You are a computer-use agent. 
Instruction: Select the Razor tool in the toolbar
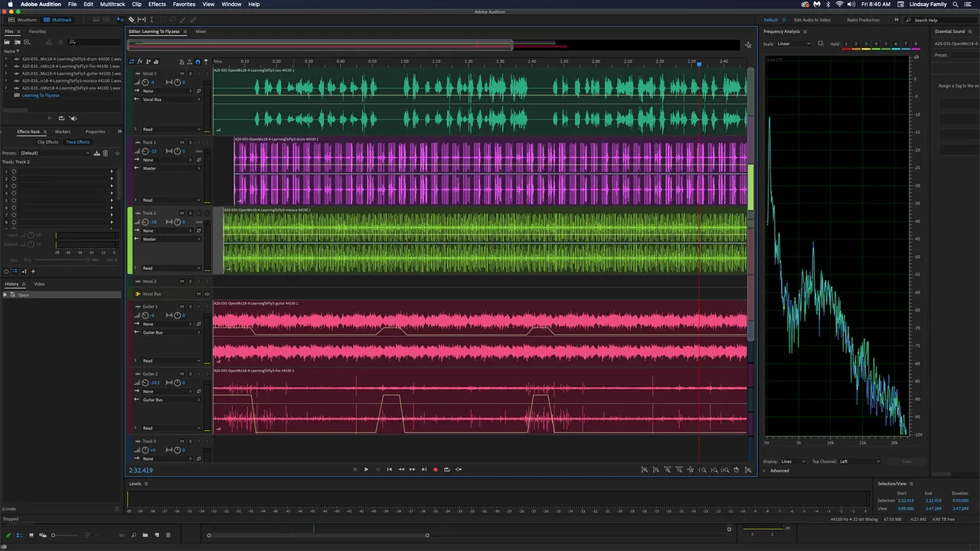[x=131, y=19]
